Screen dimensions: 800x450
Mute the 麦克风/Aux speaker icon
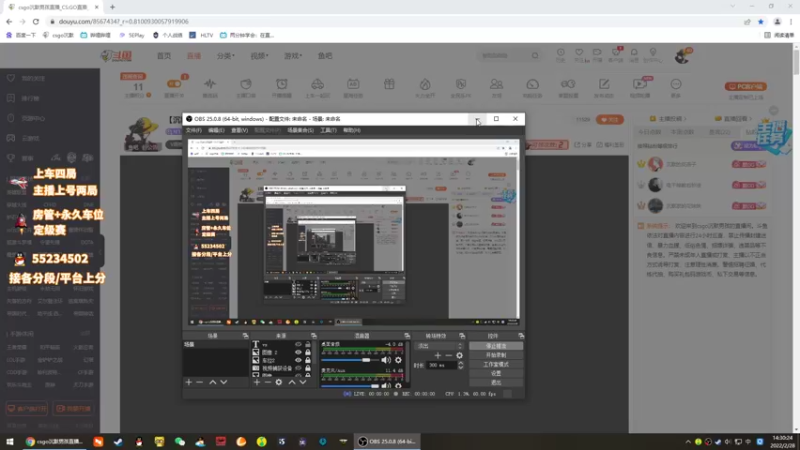[x=386, y=386]
